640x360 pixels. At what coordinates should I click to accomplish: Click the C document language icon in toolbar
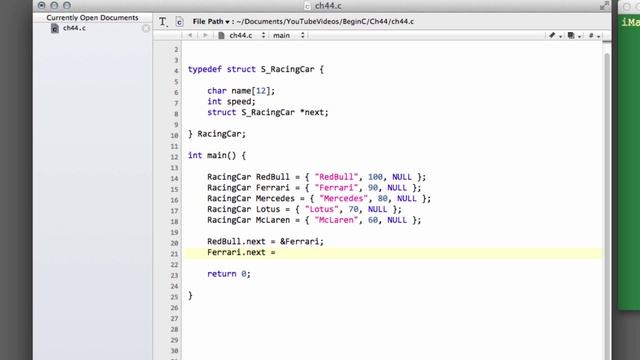(x=179, y=22)
